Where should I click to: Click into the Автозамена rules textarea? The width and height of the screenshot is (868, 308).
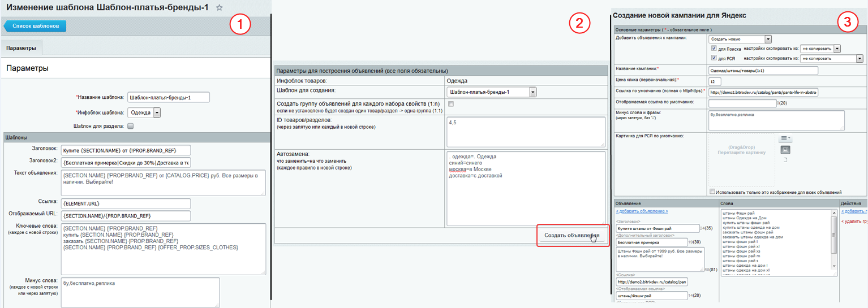526,188
